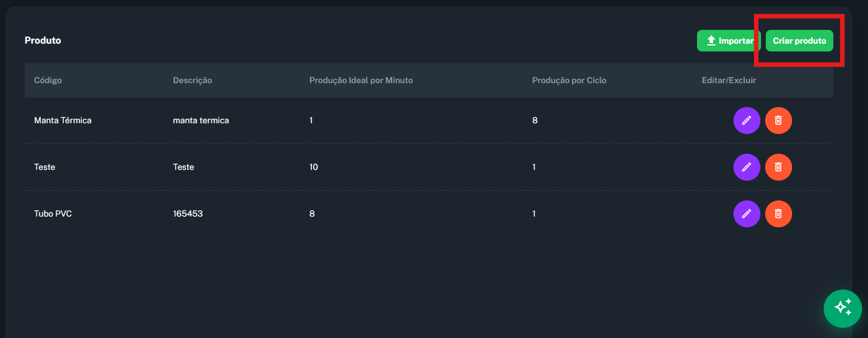
Task: Select the Tubo PVC code cell
Action: tap(53, 214)
